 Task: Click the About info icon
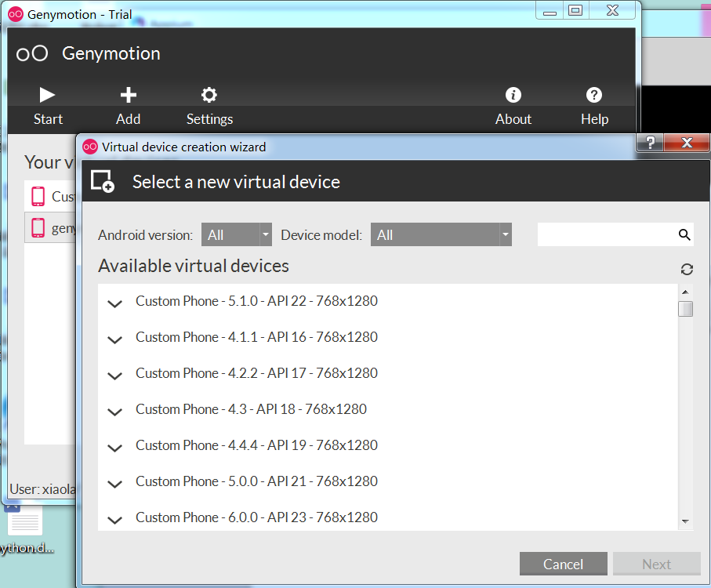513,95
